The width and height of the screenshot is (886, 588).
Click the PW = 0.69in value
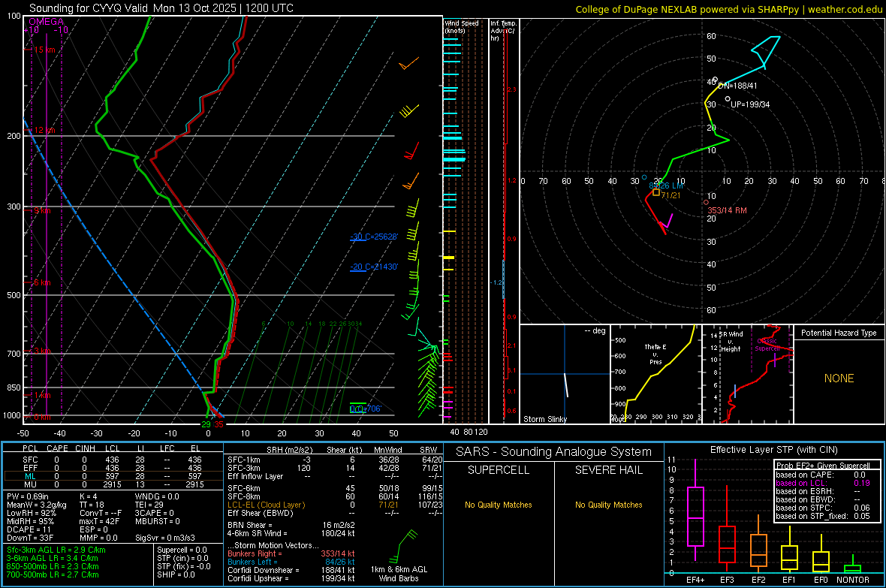click(x=28, y=496)
